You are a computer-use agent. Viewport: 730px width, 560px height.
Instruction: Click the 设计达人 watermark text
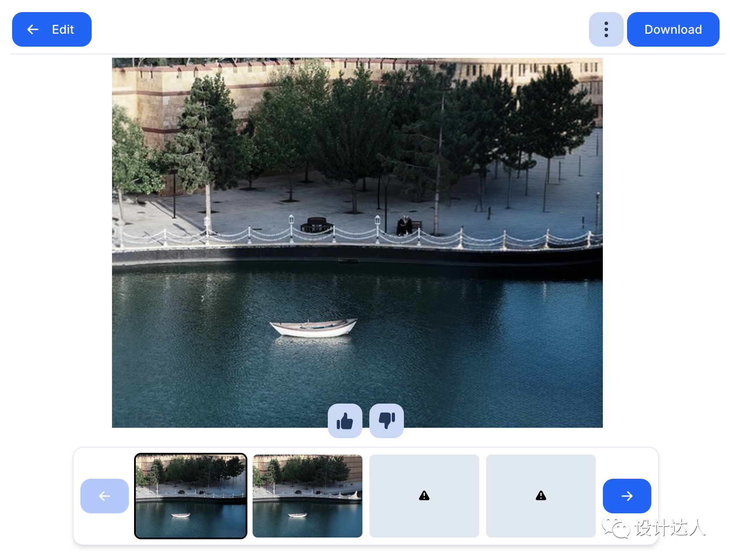tap(670, 528)
